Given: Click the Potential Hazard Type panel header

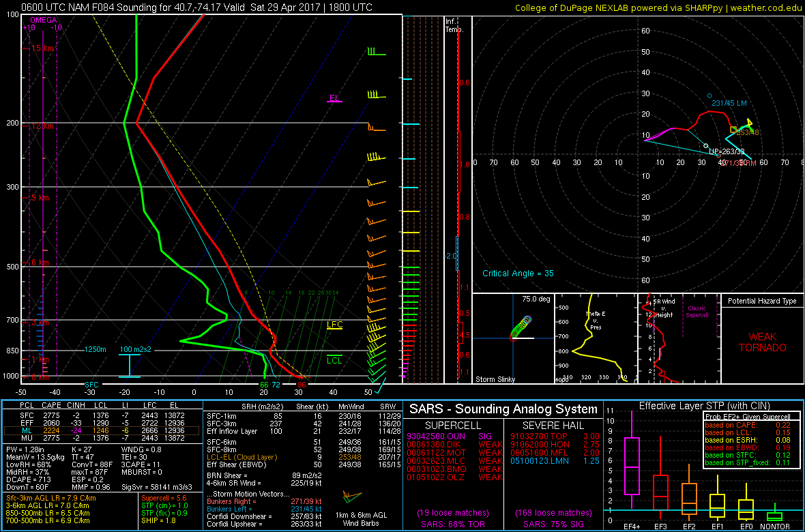Looking at the screenshot, I should pyautogui.click(x=761, y=301).
